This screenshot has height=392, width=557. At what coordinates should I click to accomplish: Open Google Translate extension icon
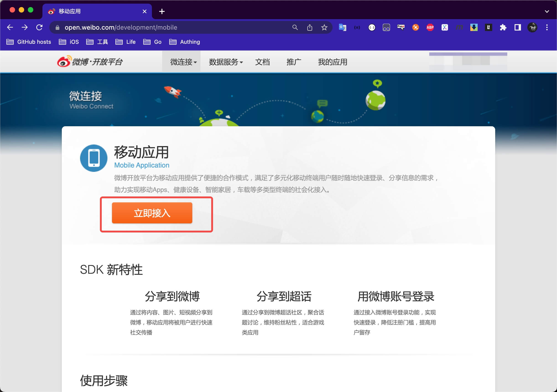click(342, 27)
